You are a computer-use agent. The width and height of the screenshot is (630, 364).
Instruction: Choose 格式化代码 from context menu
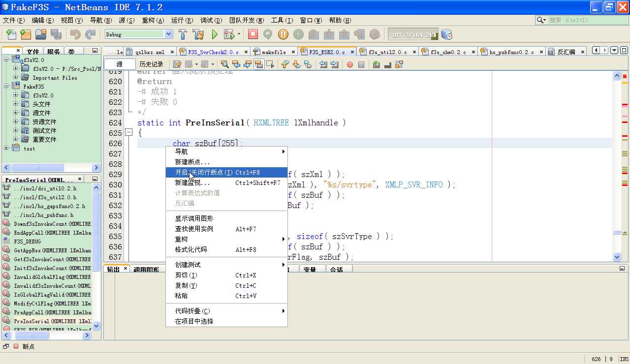click(x=226, y=250)
